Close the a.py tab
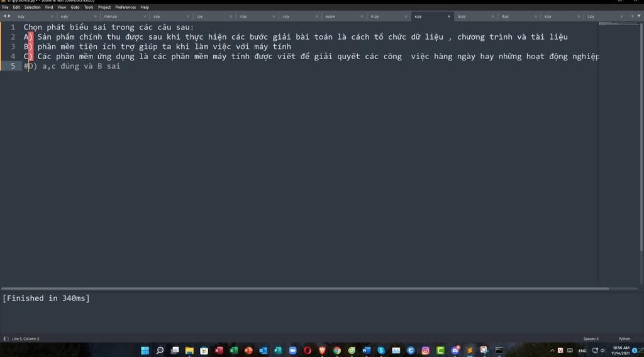Viewport: 644px width, 357px height. [x=52, y=16]
